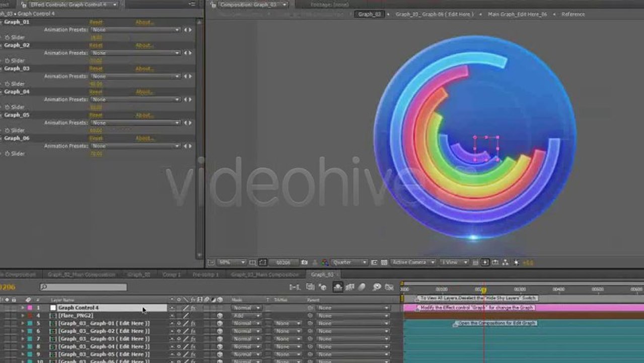Screen dimensions: 644x363
Task: Click the fast previews icon in viewer
Action: coord(485,262)
